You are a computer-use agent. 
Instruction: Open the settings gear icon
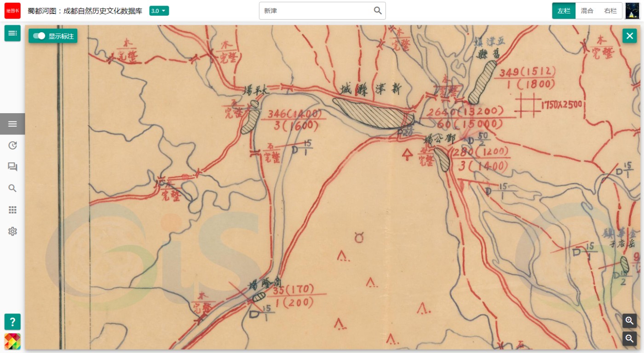tap(12, 231)
